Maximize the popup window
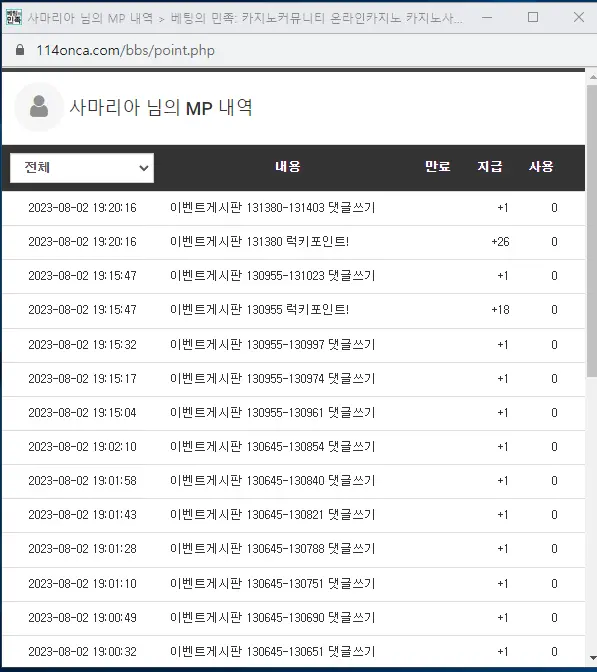The image size is (597, 672). 533,17
